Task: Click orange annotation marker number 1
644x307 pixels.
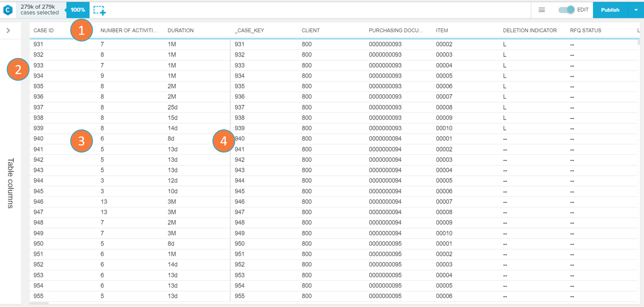Action: pos(81,30)
